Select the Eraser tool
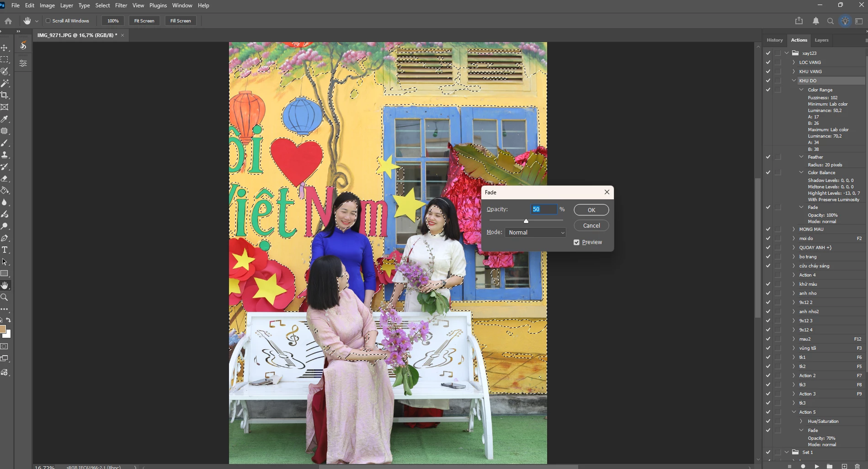Image resolution: width=868 pixels, height=469 pixels. pyautogui.click(x=5, y=178)
